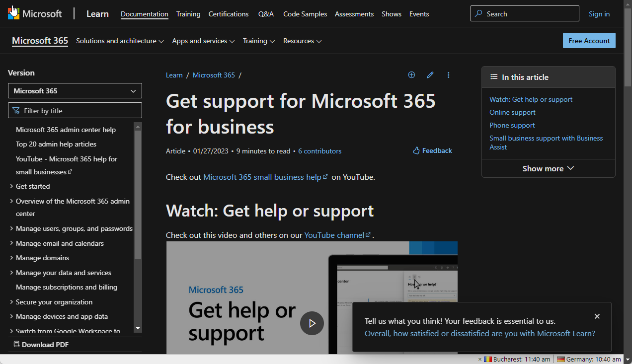The width and height of the screenshot is (632, 364).
Task: Open the Training dropdown in Microsoft 365 bar
Action: pyautogui.click(x=259, y=41)
